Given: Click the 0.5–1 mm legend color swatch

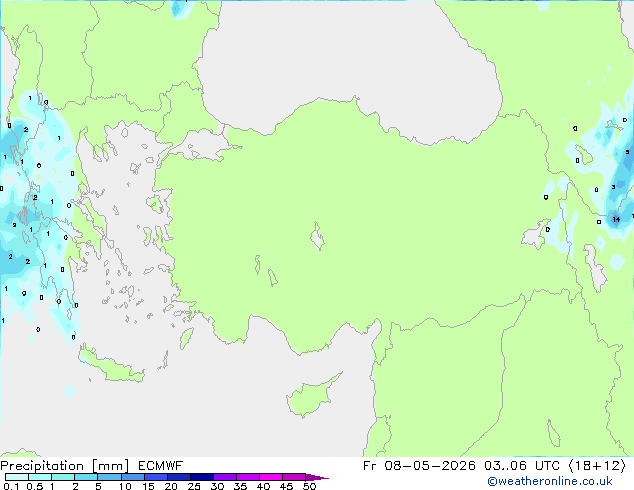Looking at the screenshot, I should [40, 477].
